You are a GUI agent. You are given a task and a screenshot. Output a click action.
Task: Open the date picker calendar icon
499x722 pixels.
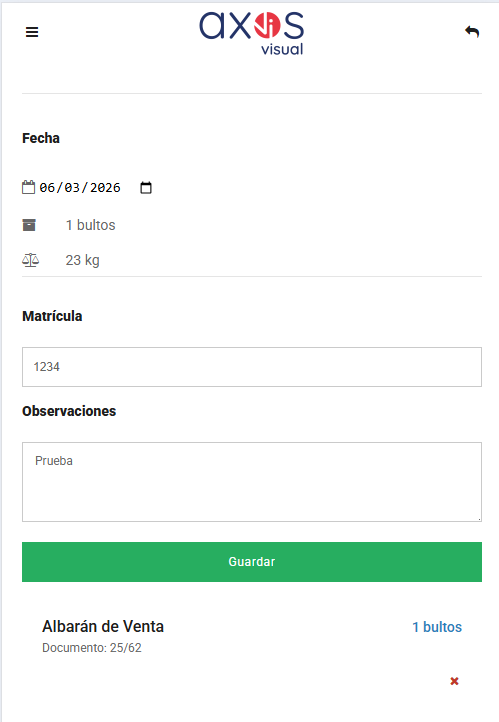click(146, 188)
